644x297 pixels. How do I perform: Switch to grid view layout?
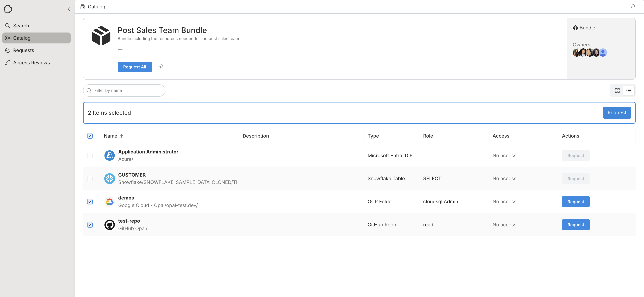click(x=617, y=91)
